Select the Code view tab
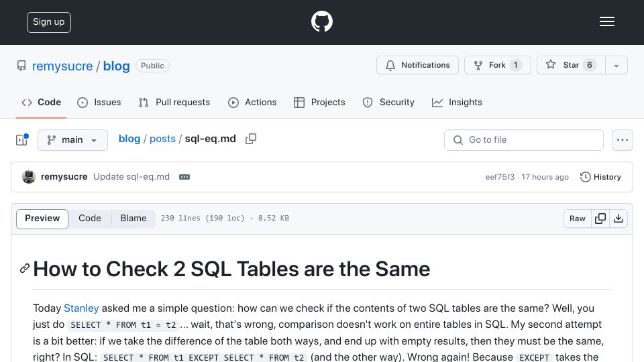Screen dimensions: 644x362 90,219
